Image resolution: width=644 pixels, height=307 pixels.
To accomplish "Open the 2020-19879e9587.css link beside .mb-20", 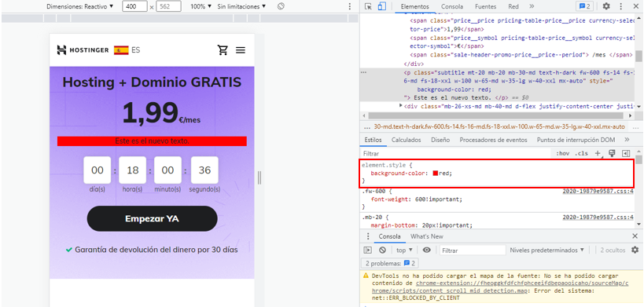I will pos(598,217).
